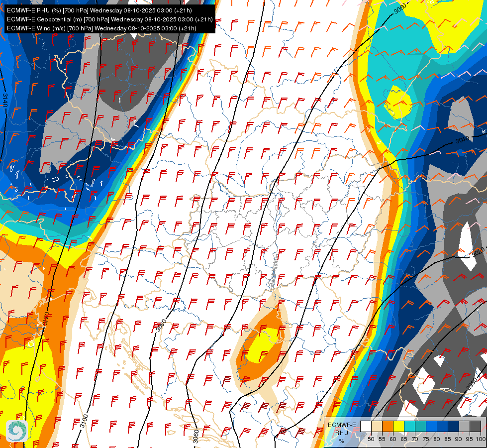Screen dimensions: 487x448
Task: Click the legend value '70'
Action: click(415, 439)
